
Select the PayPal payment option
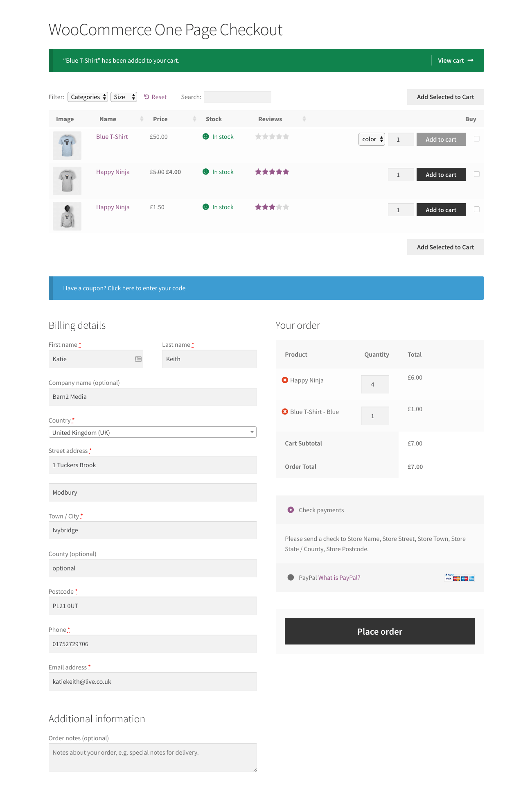(x=291, y=577)
